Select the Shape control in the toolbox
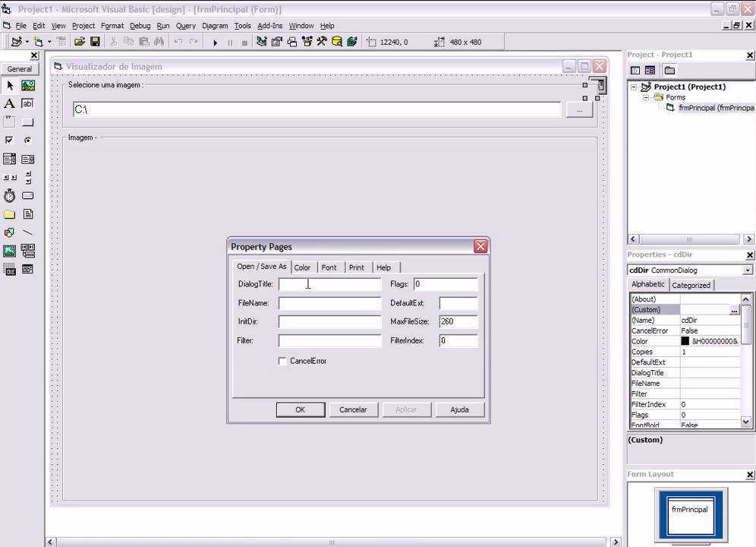 click(10, 232)
